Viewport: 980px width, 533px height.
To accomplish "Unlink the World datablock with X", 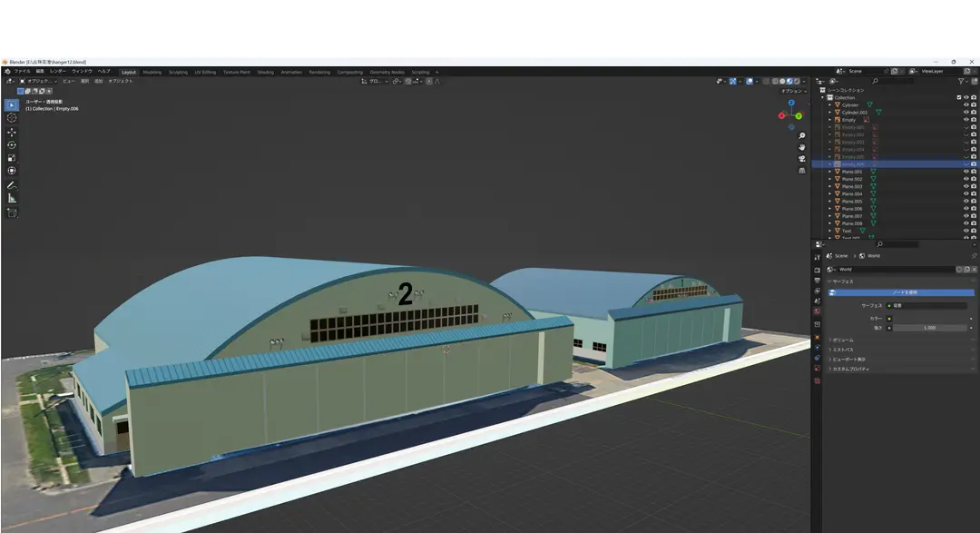I will (974, 270).
